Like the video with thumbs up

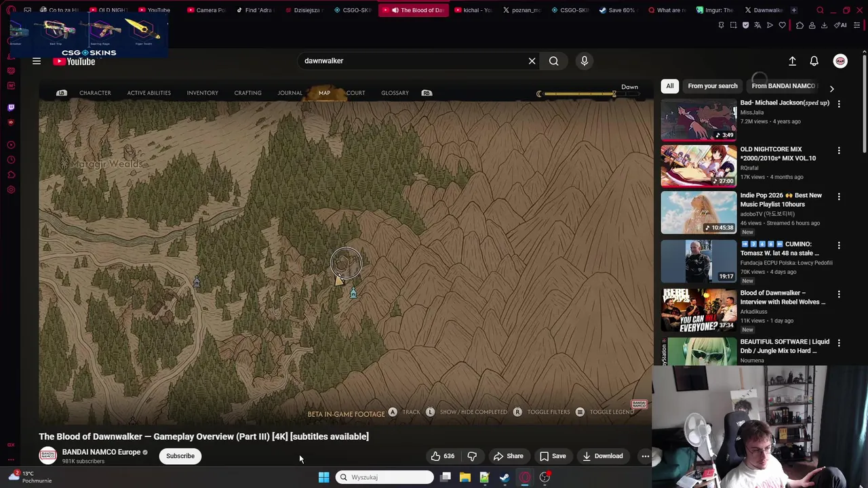443,456
